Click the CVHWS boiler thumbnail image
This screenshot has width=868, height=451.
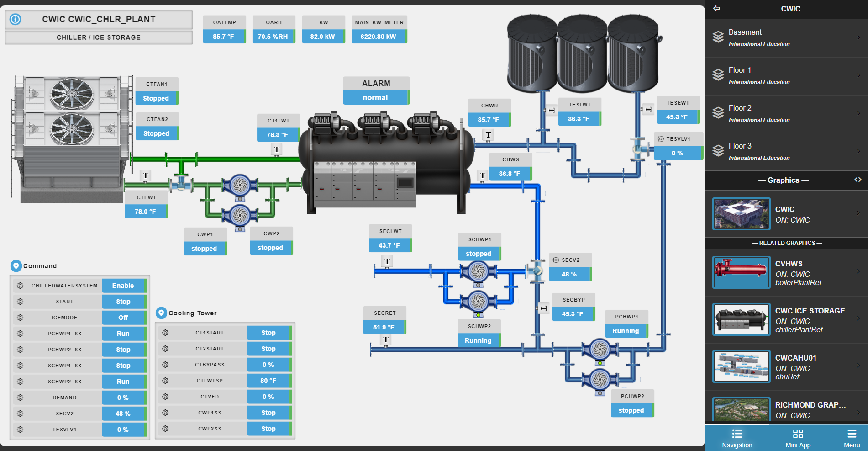coord(741,272)
